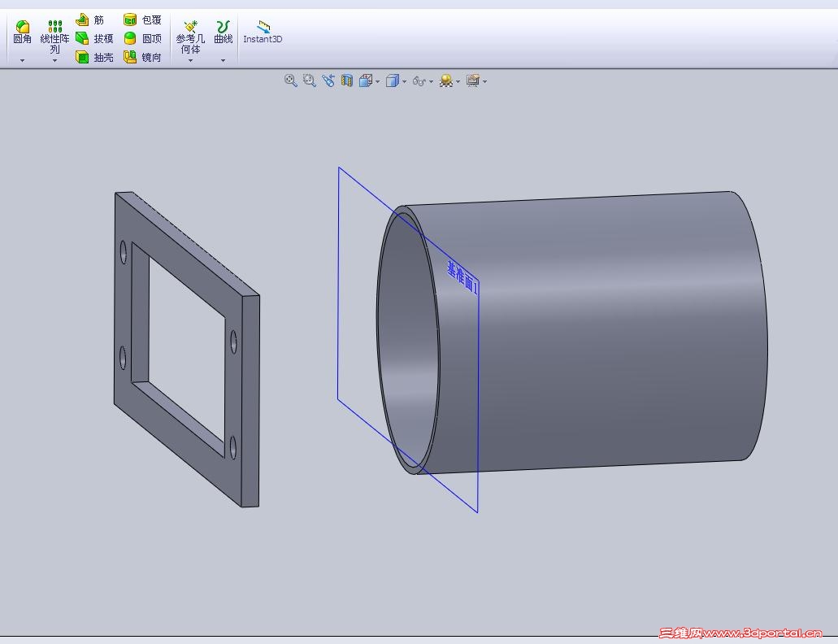Image resolution: width=838 pixels, height=644 pixels.
Task: Select the Curves (曲线) tool
Action: pos(223,32)
